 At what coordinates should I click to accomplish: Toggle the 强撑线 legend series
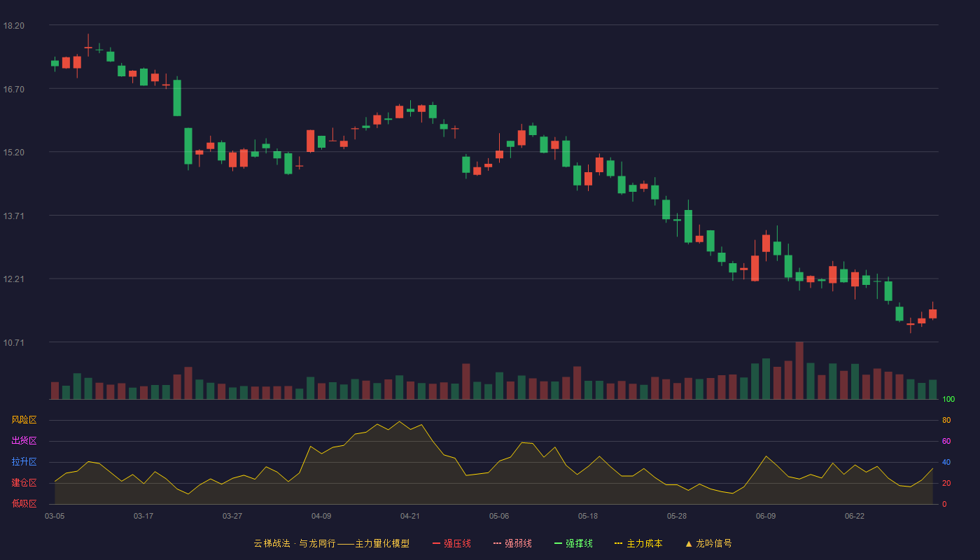click(573, 543)
